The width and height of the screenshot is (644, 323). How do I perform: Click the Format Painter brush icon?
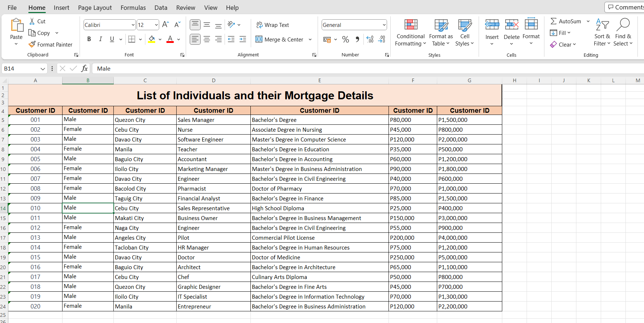coord(32,44)
